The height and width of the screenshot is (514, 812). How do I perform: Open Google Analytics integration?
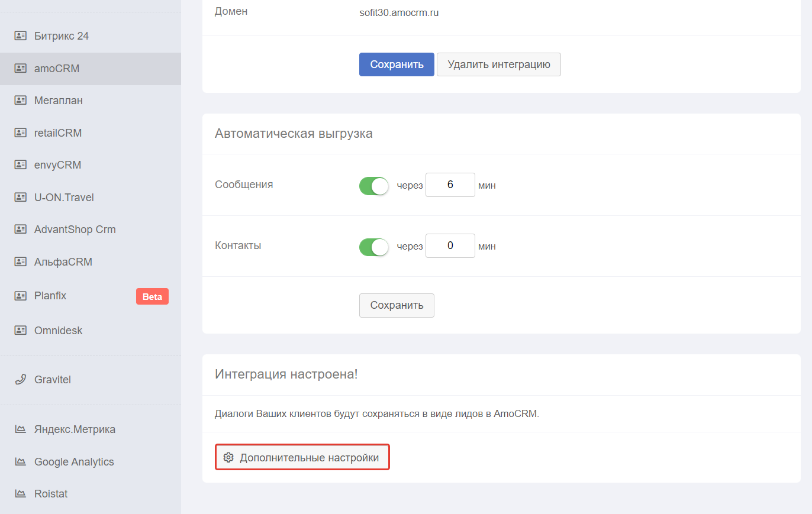click(91, 462)
